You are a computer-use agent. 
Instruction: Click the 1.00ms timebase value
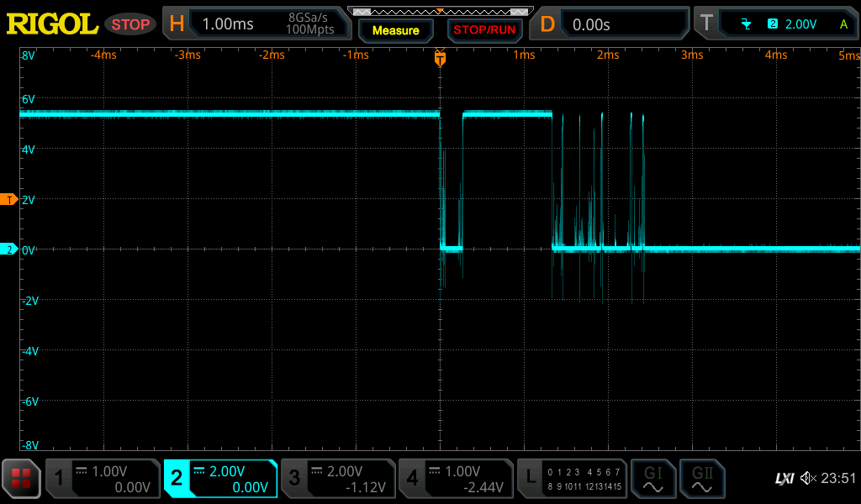228,24
